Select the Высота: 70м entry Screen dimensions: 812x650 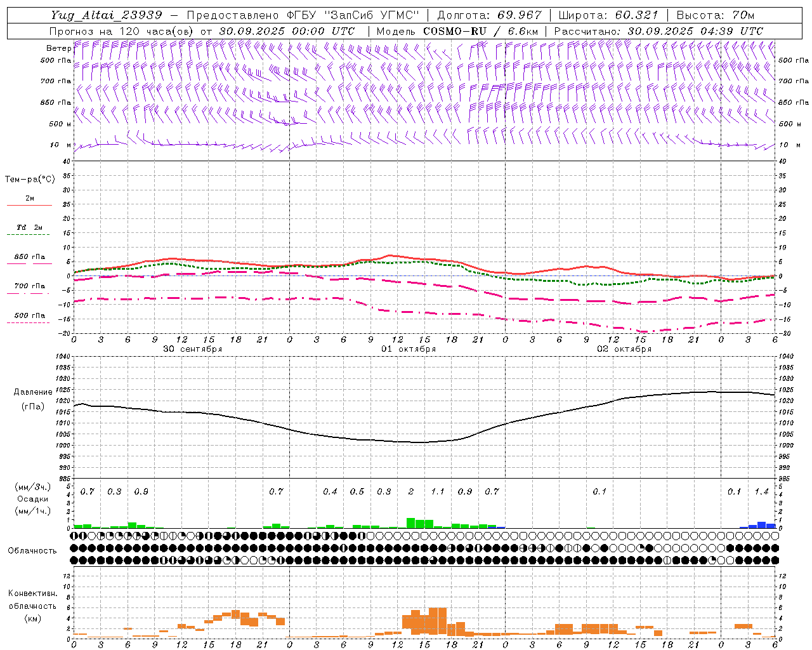715,15
